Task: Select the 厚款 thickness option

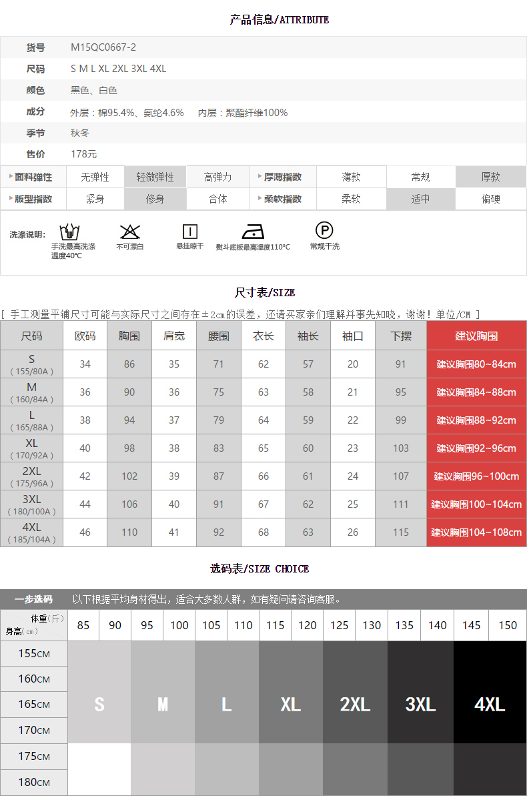Action: (x=490, y=177)
